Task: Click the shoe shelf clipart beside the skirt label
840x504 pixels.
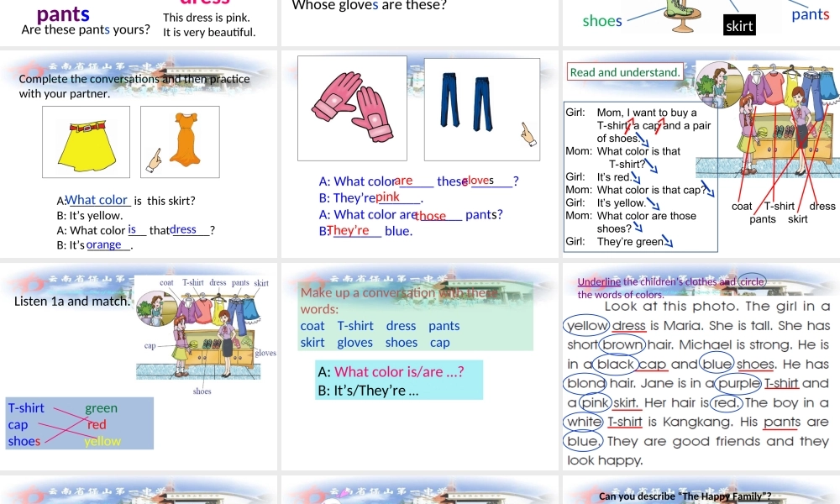Action: coord(680,15)
